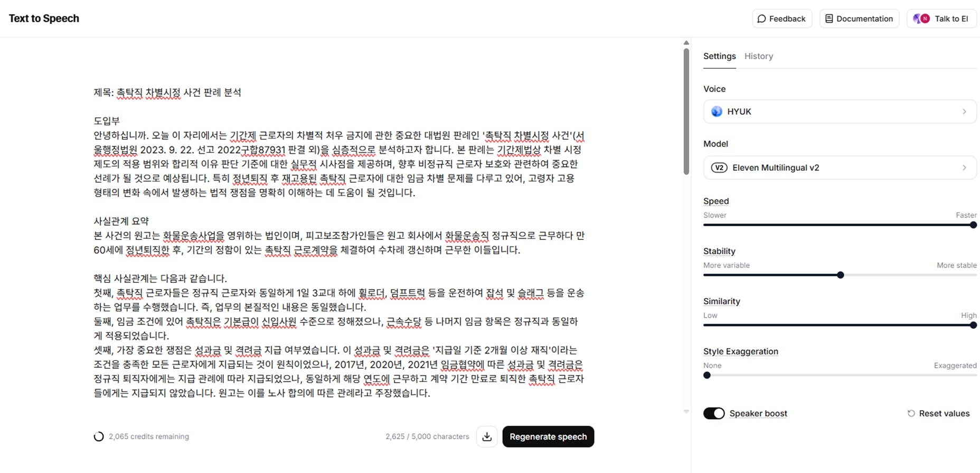Image resolution: width=980 pixels, height=473 pixels.
Task: Click the '도입부' heading text
Action: coord(107,121)
